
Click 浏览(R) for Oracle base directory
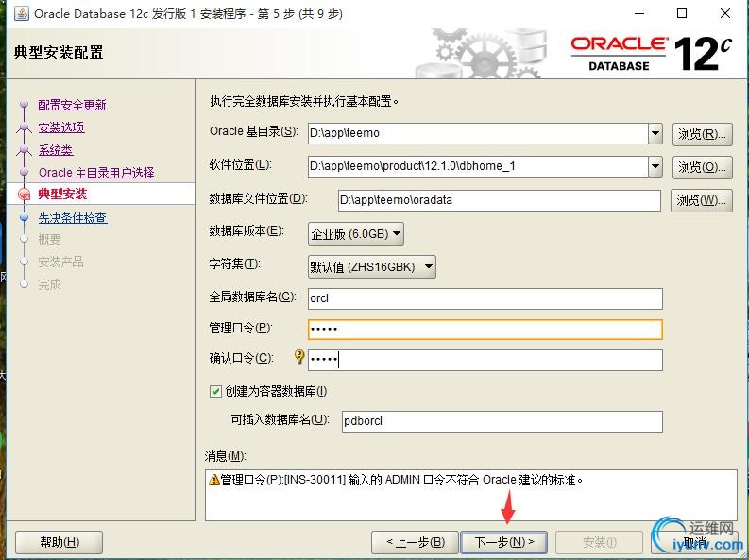click(702, 134)
